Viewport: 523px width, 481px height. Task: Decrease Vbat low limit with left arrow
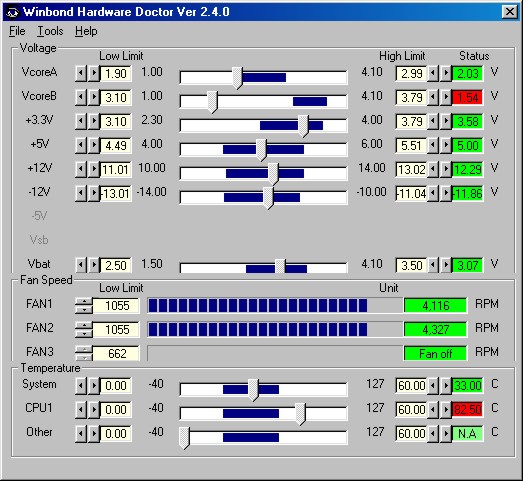coord(81,265)
